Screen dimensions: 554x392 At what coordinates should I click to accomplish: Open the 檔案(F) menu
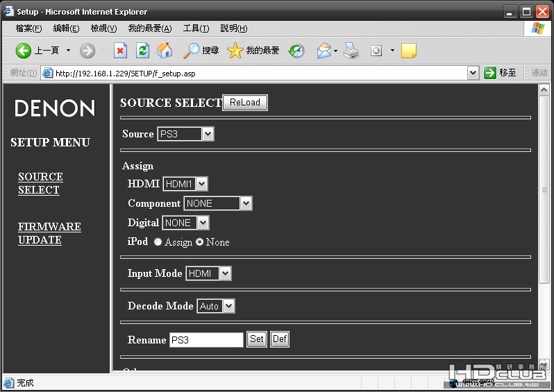tap(28, 28)
